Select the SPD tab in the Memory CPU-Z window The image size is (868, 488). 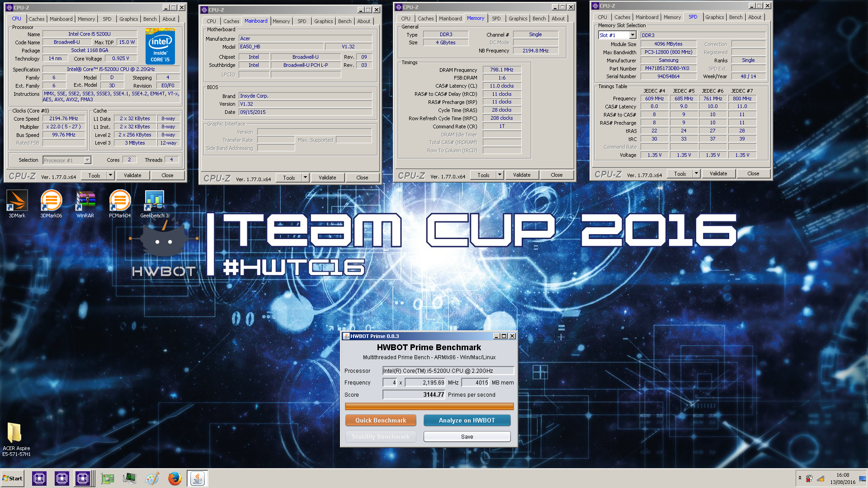coord(496,19)
